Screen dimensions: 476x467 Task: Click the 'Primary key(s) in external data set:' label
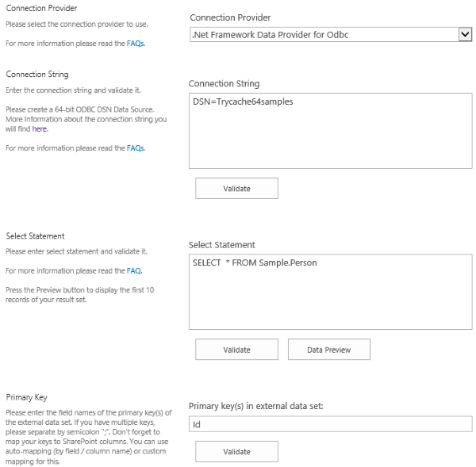(253, 406)
